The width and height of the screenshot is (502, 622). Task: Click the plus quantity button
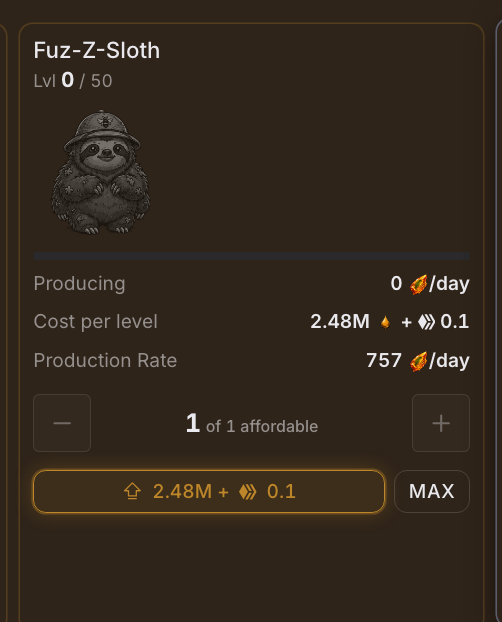(x=441, y=423)
